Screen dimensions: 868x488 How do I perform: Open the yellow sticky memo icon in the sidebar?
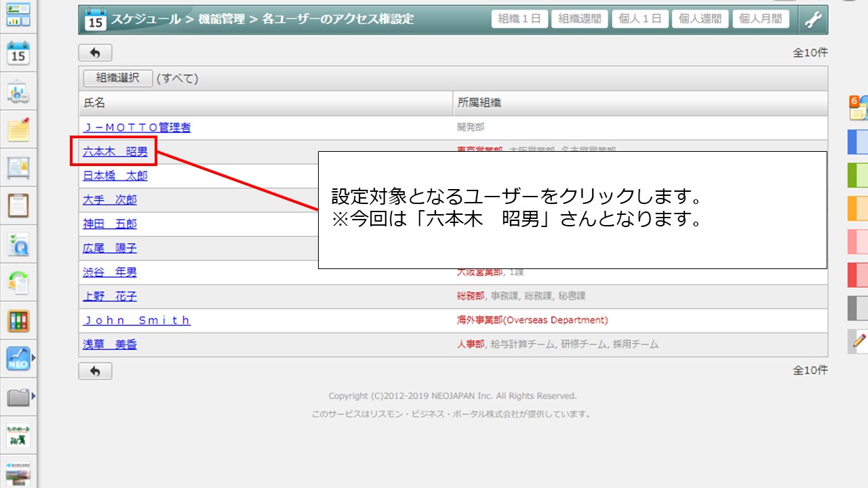click(18, 129)
